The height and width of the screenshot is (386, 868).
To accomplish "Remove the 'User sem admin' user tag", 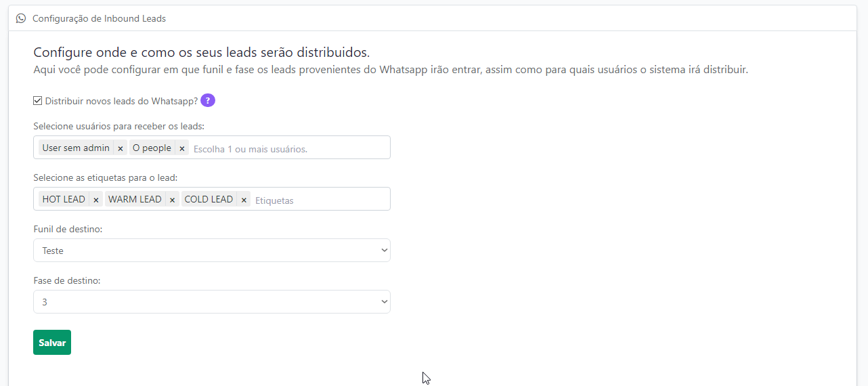I will 120,148.
